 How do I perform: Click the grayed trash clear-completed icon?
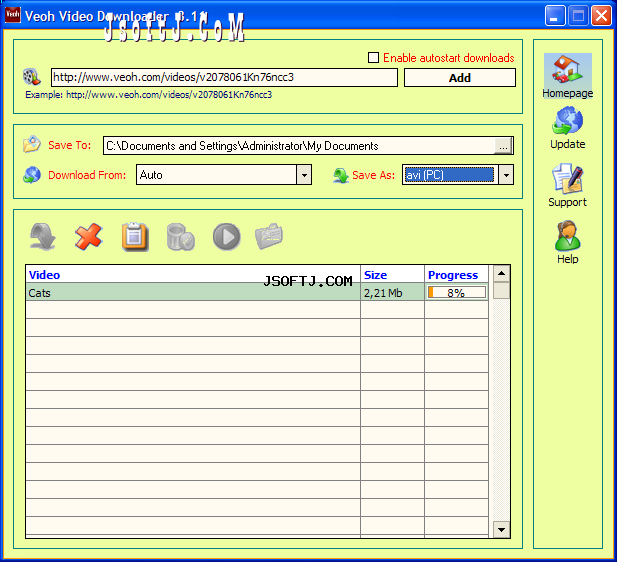(x=181, y=237)
